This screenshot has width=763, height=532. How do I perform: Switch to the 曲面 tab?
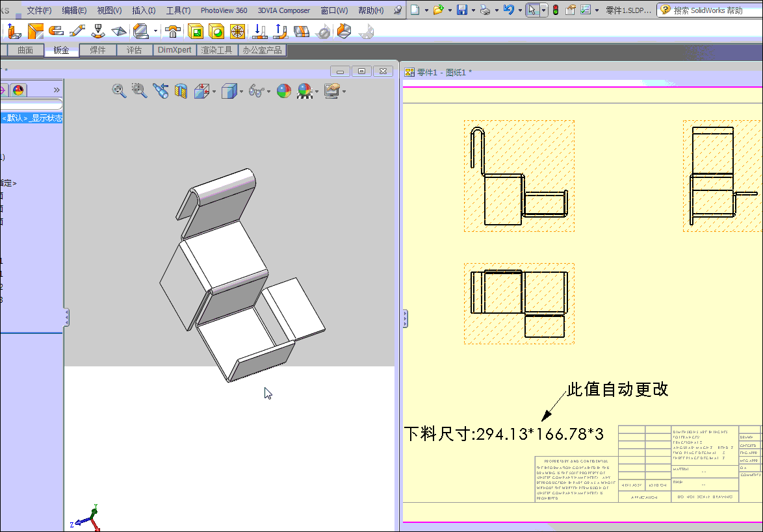(25, 50)
